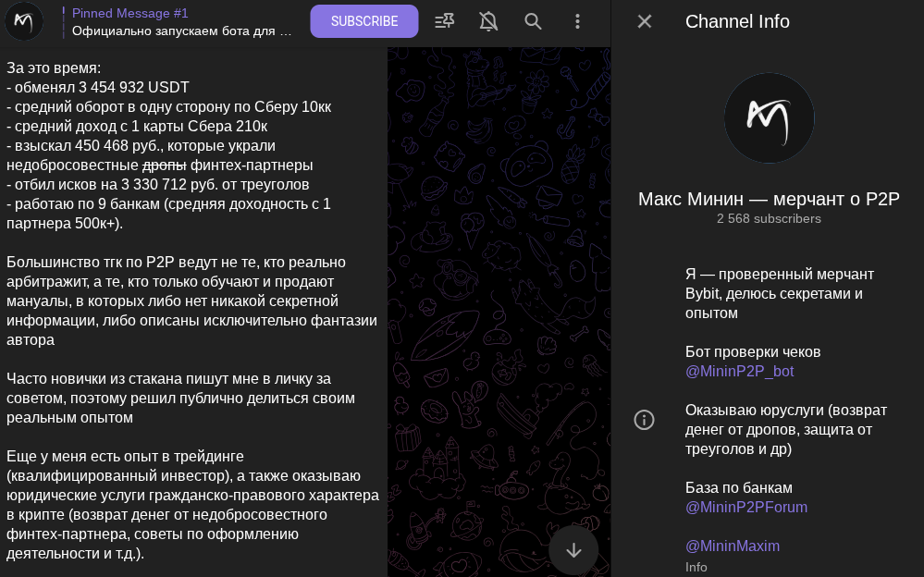This screenshot has height=577, width=924.
Task: Click the Info label under @MininMaxim
Action: (x=696, y=567)
